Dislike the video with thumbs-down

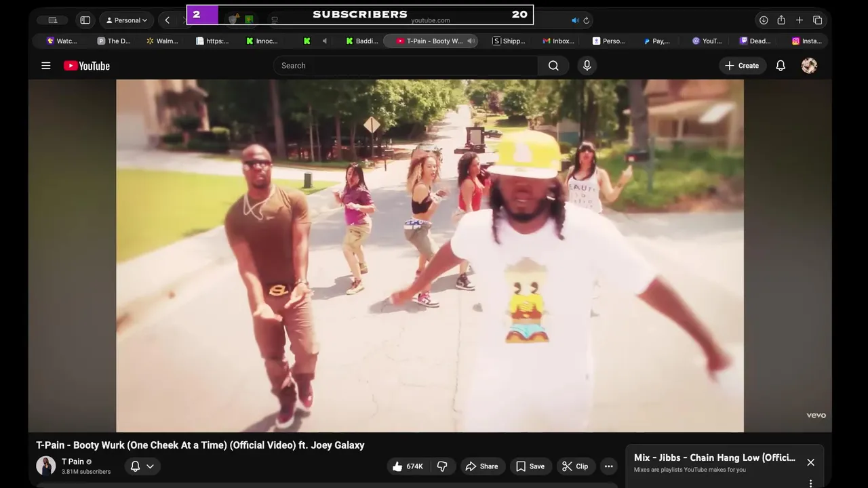[442, 466]
